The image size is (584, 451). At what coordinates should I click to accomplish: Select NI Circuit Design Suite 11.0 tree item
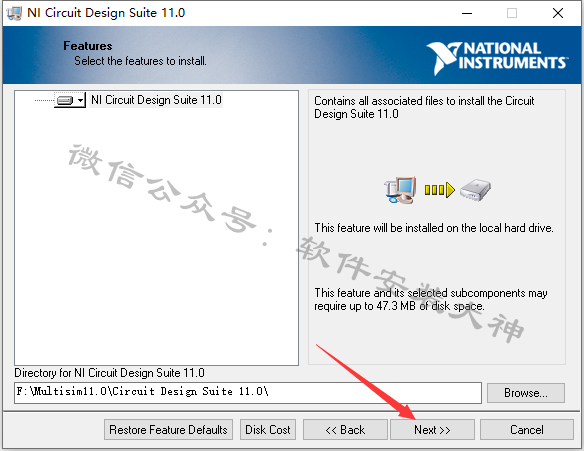click(156, 100)
